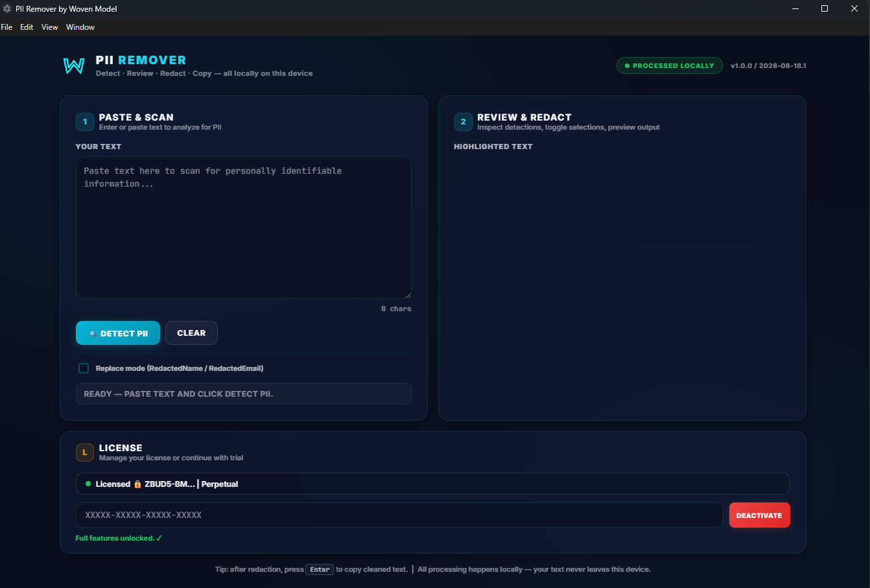Click the '0 chars' counter
The width and height of the screenshot is (870, 588).
click(396, 309)
